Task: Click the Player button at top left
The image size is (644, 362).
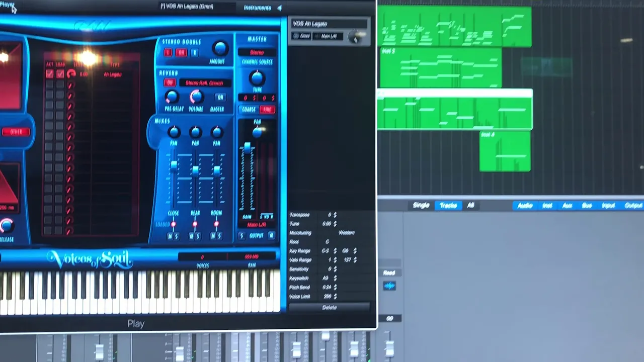Action: click(x=8, y=5)
